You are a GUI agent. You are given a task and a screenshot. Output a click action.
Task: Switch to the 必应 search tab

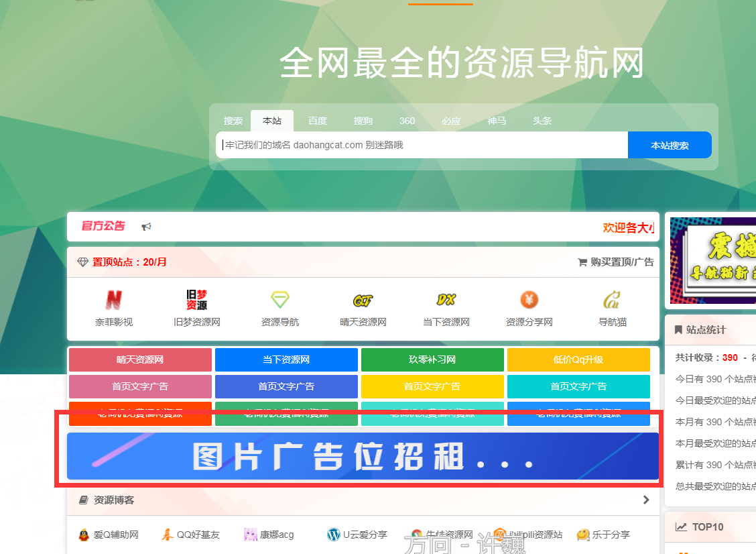451,121
